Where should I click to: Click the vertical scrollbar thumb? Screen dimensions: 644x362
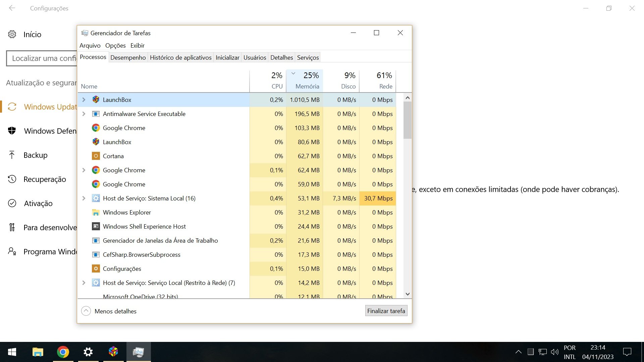(x=408, y=120)
